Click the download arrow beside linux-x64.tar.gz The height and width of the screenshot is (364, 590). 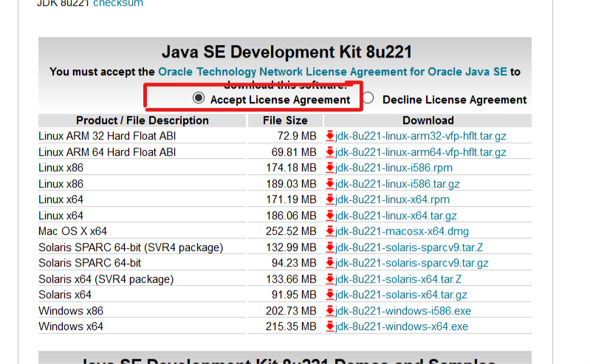tap(330, 215)
